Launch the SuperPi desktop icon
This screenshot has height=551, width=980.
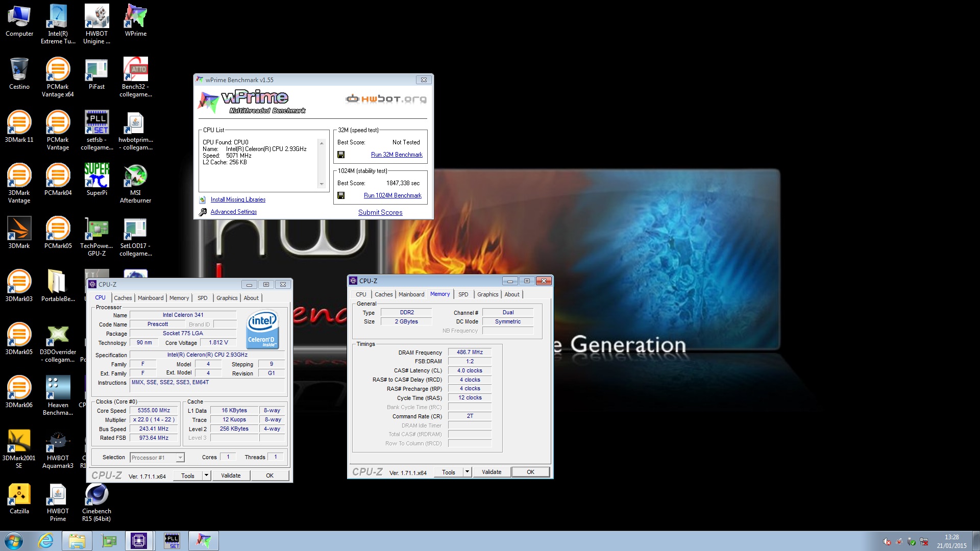tap(96, 180)
